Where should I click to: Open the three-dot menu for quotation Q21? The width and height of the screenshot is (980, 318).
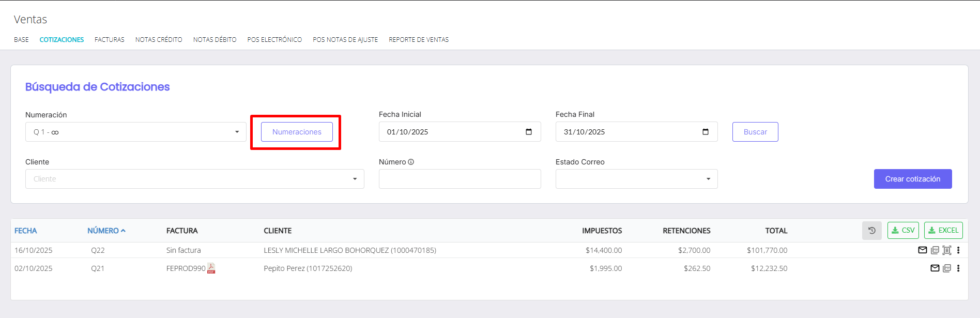click(958, 268)
